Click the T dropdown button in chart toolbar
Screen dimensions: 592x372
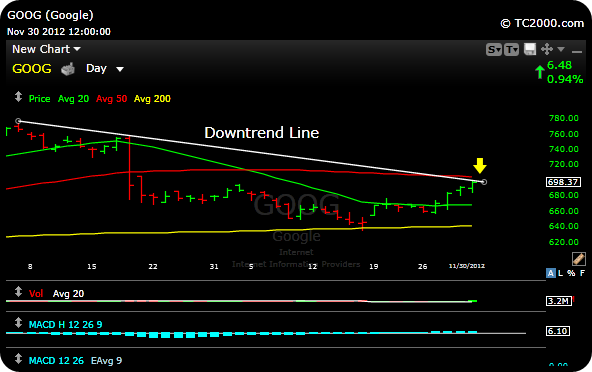[511, 49]
